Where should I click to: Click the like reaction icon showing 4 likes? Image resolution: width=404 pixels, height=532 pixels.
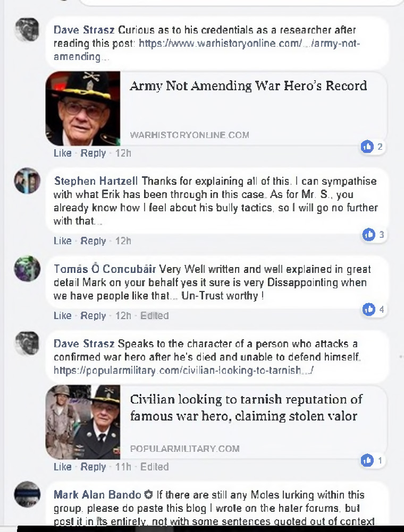[369, 309]
